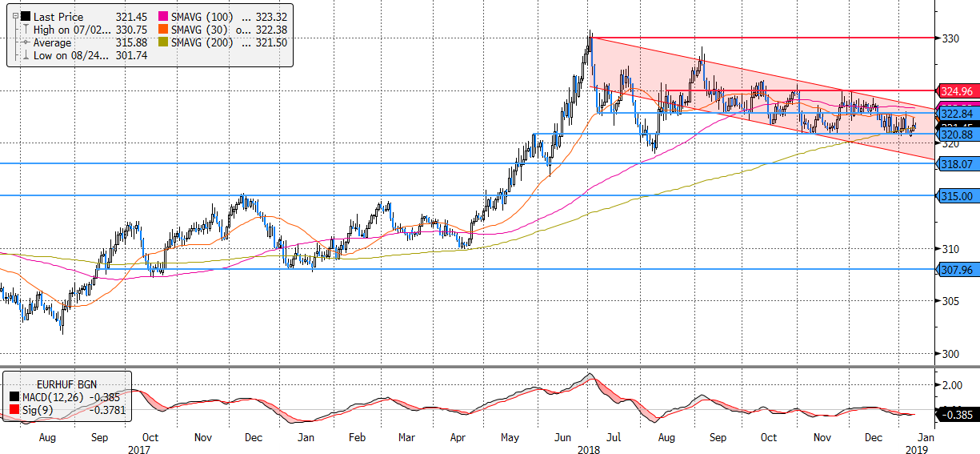The width and height of the screenshot is (980, 454).
Task: Click the 305 label on price axis
Action: pyautogui.click(x=950, y=301)
